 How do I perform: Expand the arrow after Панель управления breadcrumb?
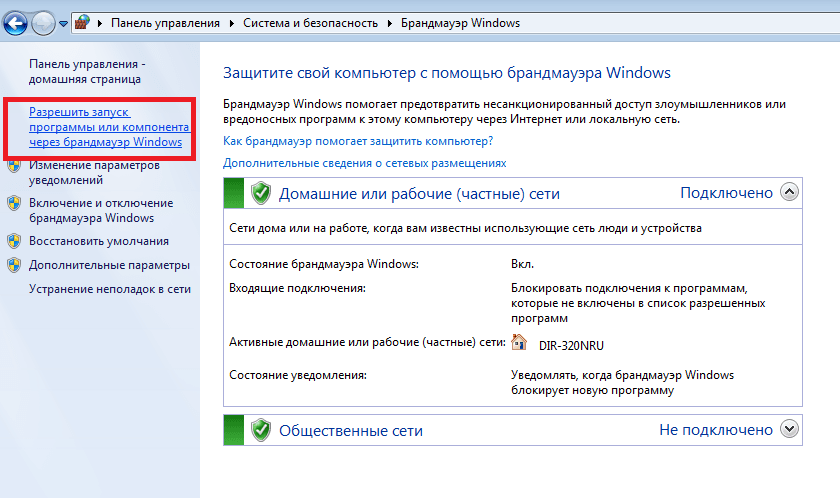point(231,23)
